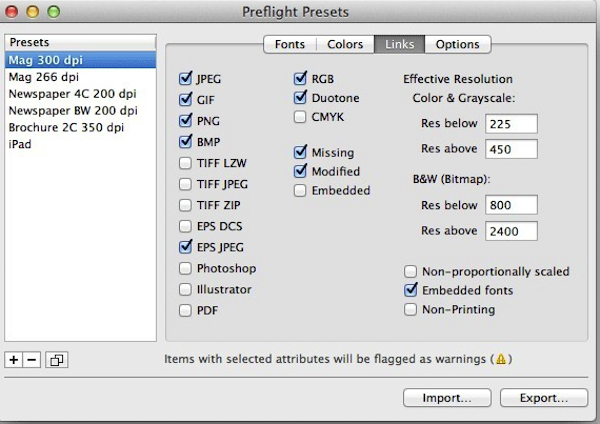This screenshot has width=600, height=424.
Task: Uncheck the Missing links checkbox
Action: coord(301,153)
